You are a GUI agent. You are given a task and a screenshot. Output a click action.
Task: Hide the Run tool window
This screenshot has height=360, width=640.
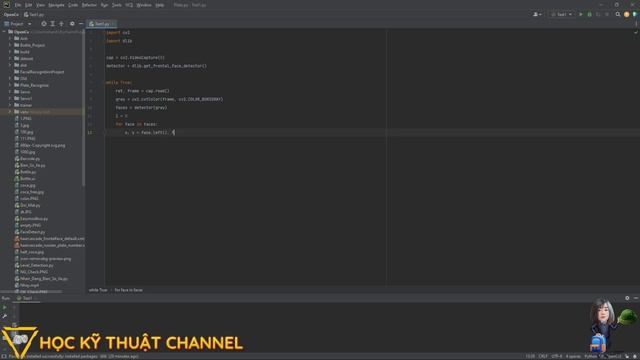click(x=636, y=298)
